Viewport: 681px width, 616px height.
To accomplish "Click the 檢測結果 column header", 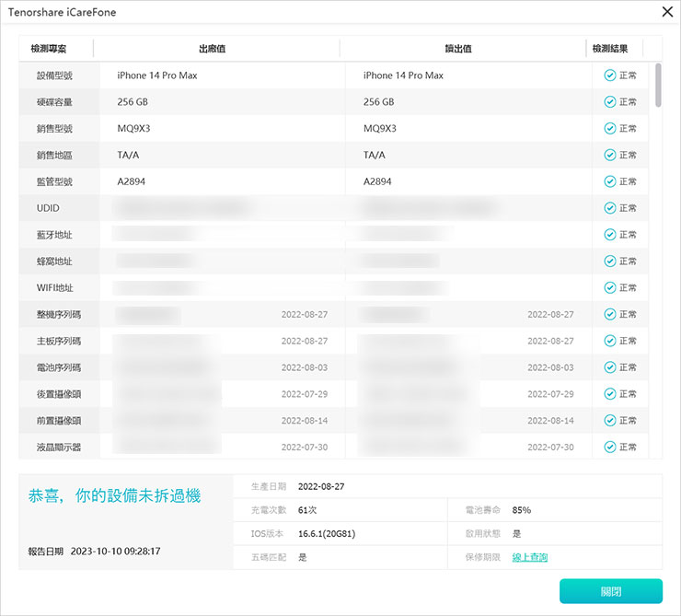I will pos(610,49).
